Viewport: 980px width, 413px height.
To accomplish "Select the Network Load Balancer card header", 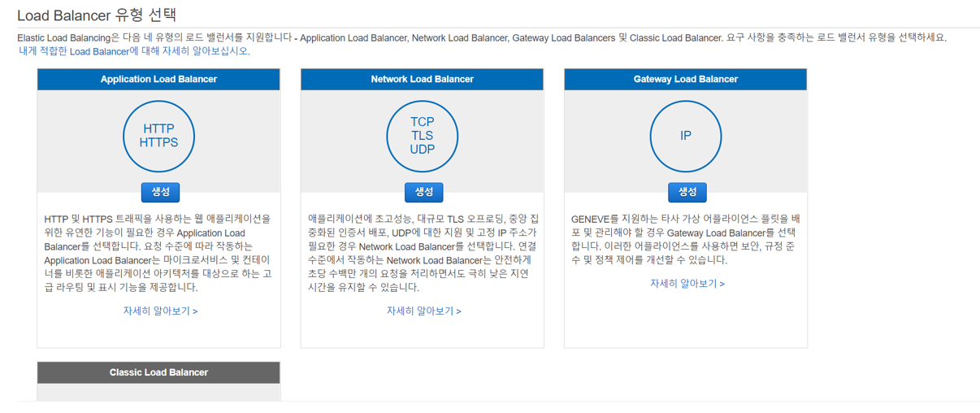I will tap(422, 79).
